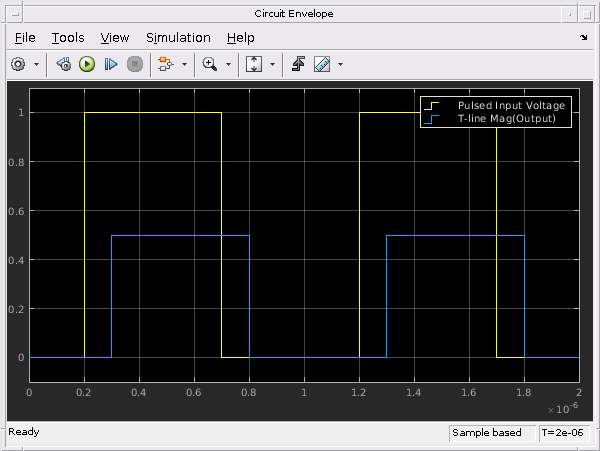Click the blue legend line swatch
The height and width of the screenshot is (451, 600).
click(432, 119)
